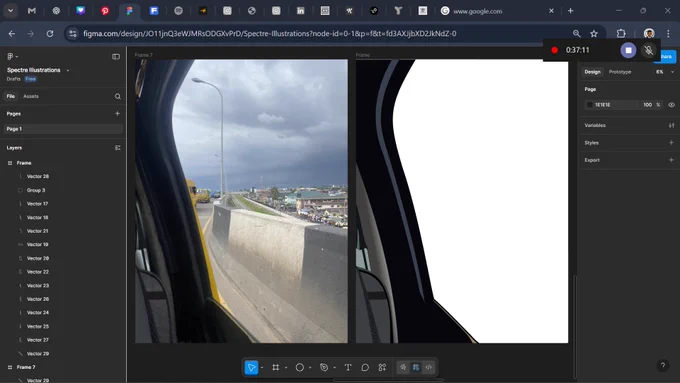
Task: View site information icon in address bar
Action: 73,33
